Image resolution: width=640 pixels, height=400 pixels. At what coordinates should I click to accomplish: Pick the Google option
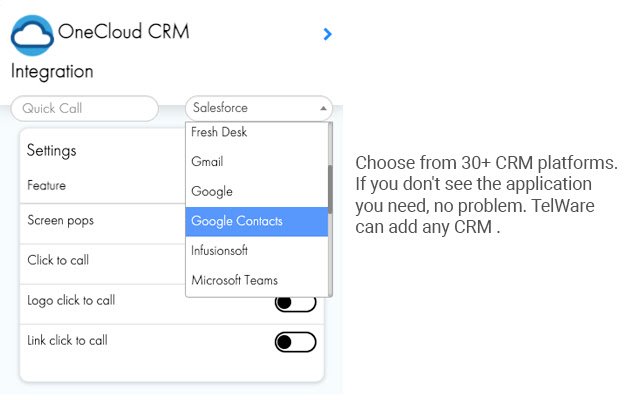pyautogui.click(x=257, y=191)
